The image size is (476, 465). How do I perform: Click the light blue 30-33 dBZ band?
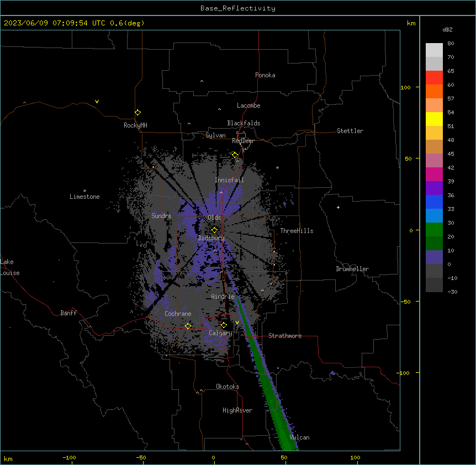[434, 215]
